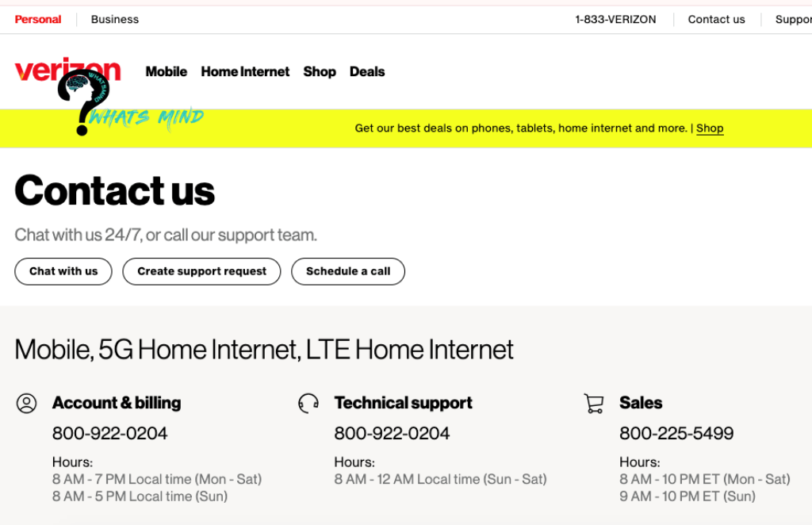Click Create support request button
The width and height of the screenshot is (812, 525).
click(201, 271)
